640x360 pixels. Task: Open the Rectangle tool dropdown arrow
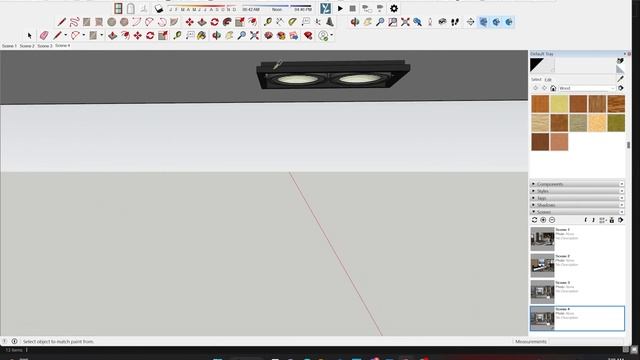click(101, 35)
